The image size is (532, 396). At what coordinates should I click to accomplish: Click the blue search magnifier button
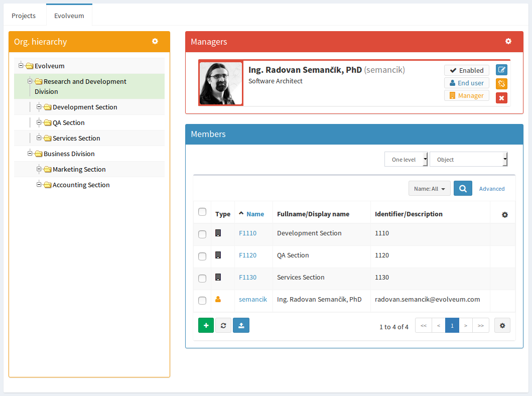coord(463,188)
